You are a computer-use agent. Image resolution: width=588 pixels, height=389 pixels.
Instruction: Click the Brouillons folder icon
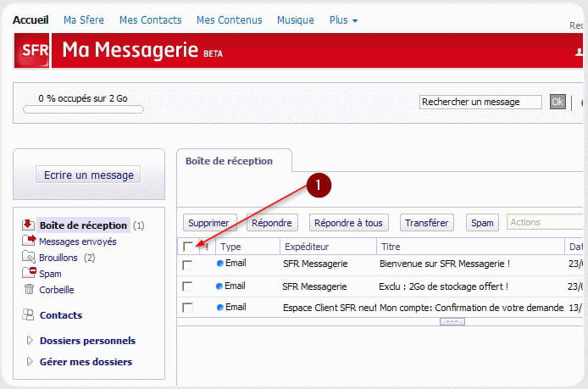click(29, 257)
